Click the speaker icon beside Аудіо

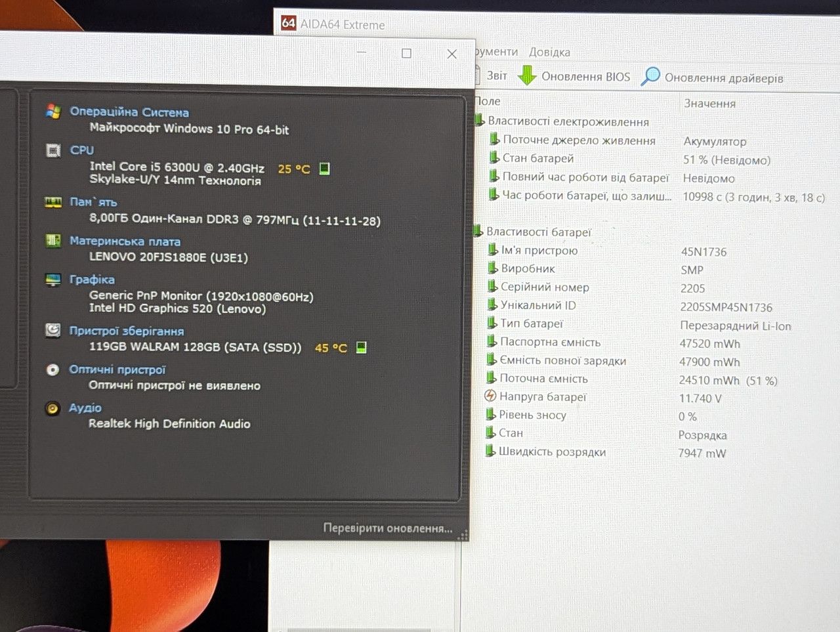(52, 408)
